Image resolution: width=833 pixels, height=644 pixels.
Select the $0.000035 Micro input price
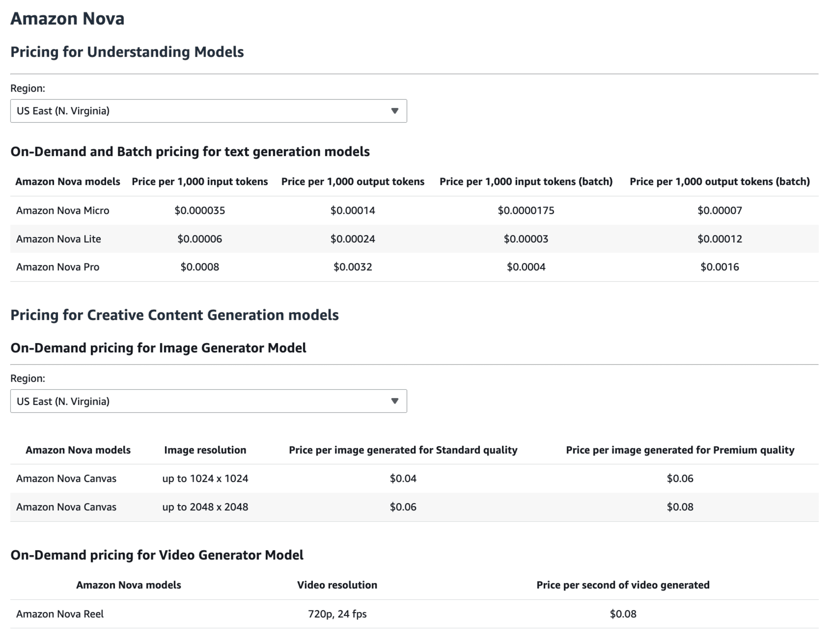point(200,210)
